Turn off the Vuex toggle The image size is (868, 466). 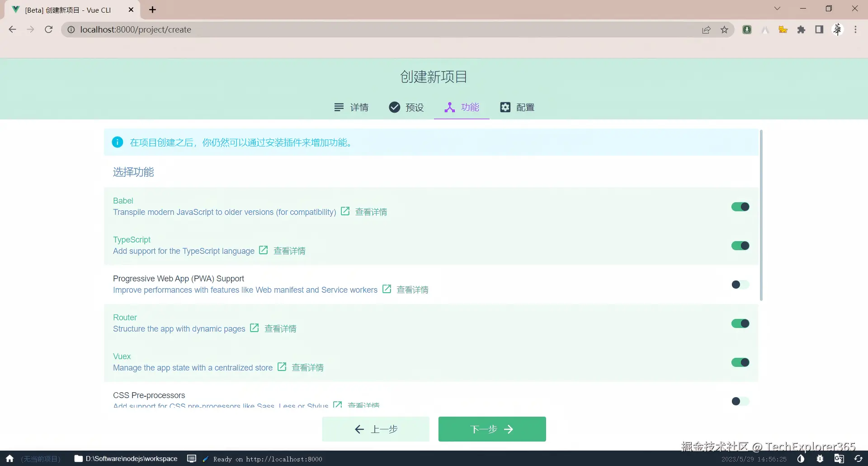pos(740,362)
